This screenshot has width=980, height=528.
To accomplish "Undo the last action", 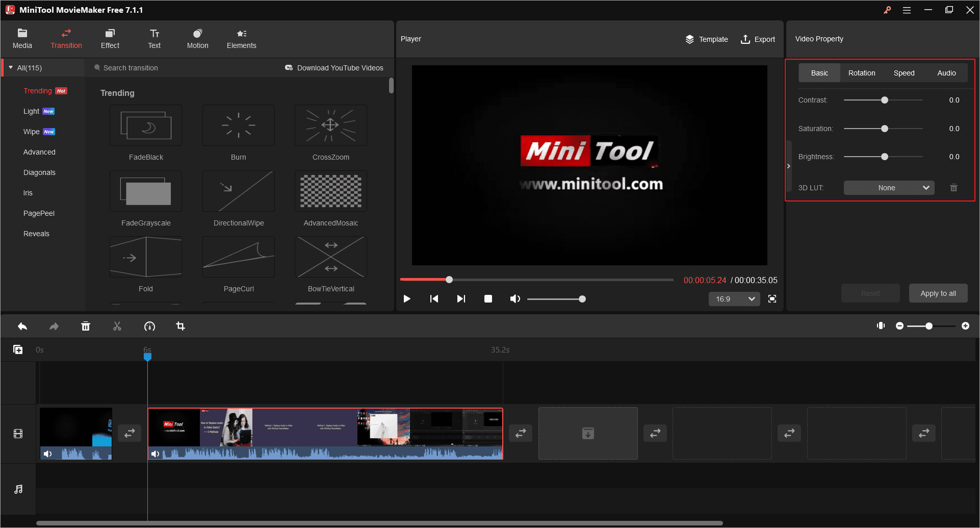I will [x=22, y=326].
